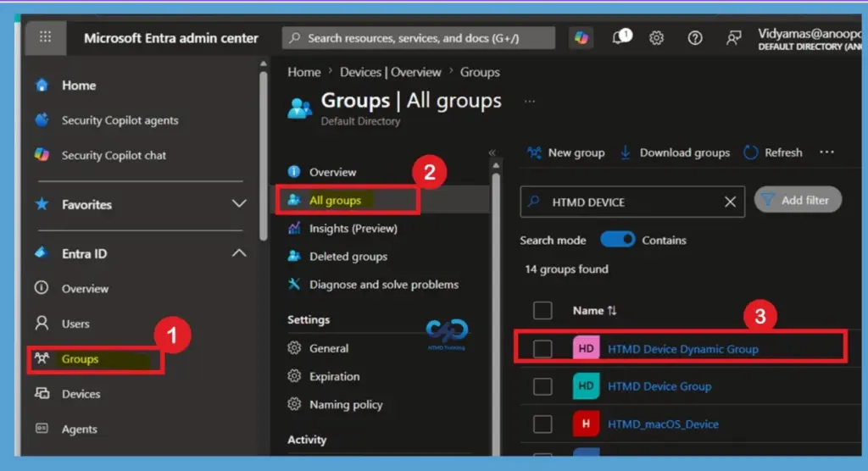
Task: Click the Add filter button
Action: click(x=798, y=200)
